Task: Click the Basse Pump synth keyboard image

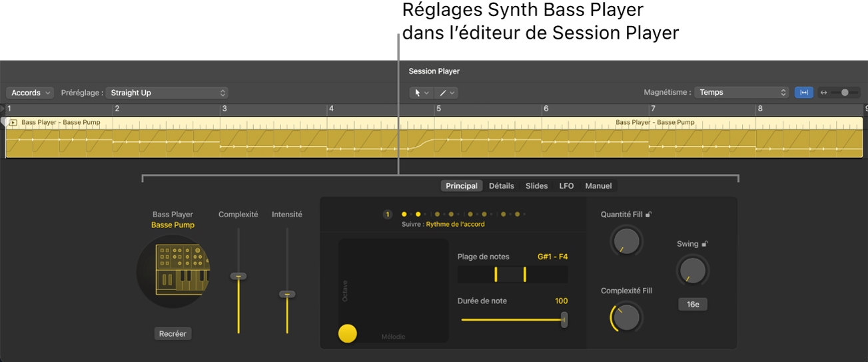Action: (173, 271)
